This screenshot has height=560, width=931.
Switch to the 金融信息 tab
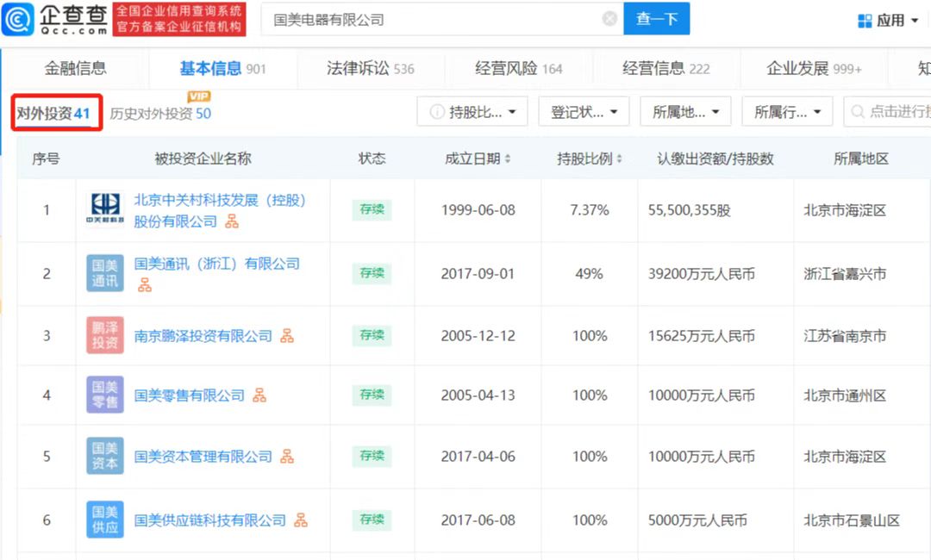tap(75, 69)
